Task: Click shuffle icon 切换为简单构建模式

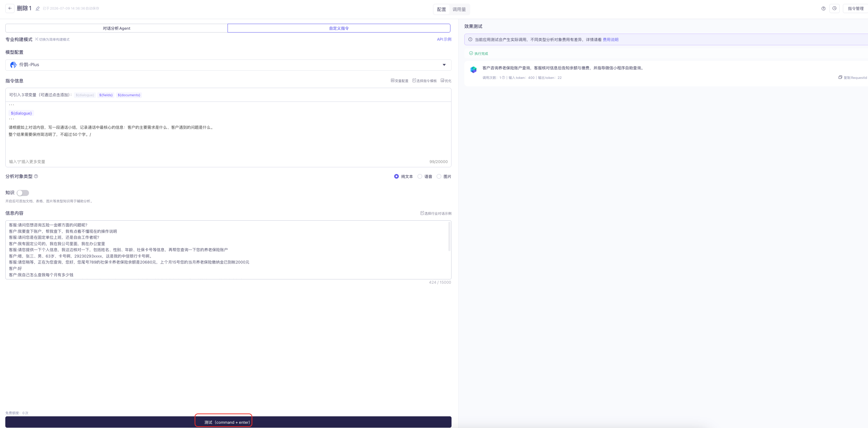Action: (36, 39)
